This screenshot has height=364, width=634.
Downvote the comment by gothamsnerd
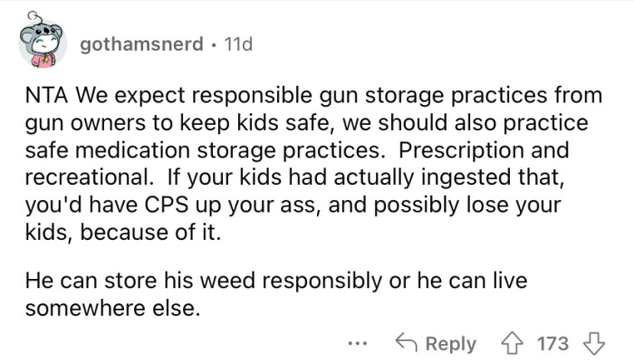click(x=592, y=343)
